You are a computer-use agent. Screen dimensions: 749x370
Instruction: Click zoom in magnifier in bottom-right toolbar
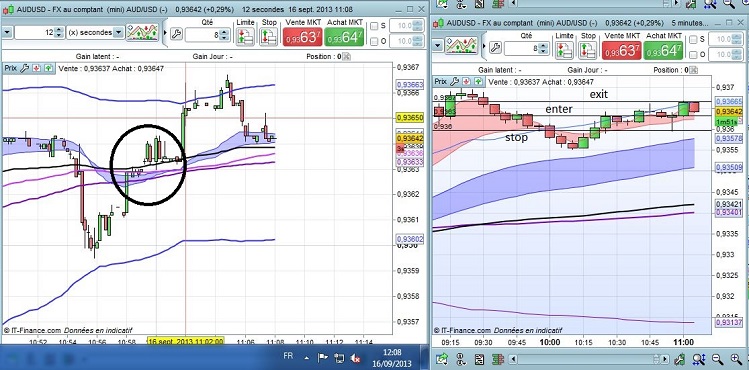736,359
